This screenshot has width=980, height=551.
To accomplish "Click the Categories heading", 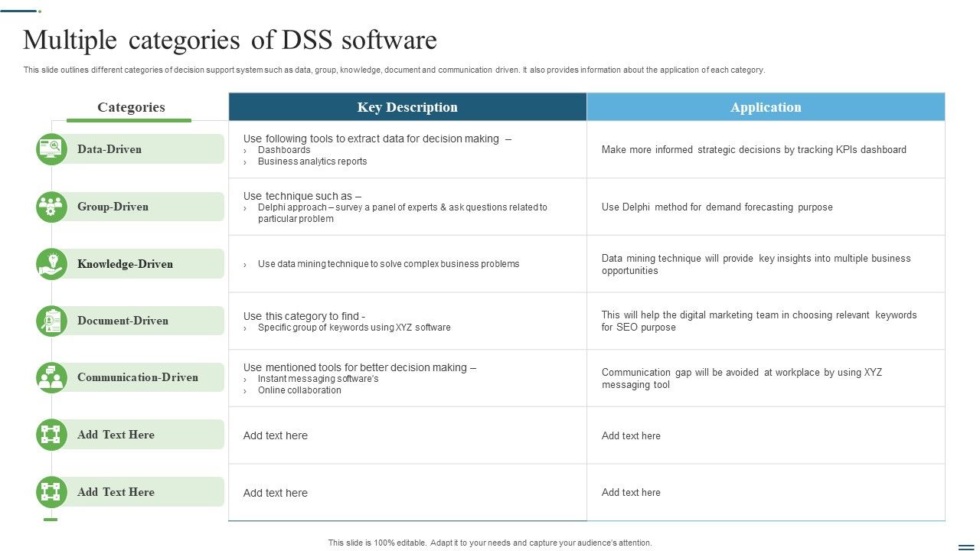I will 129,106.
